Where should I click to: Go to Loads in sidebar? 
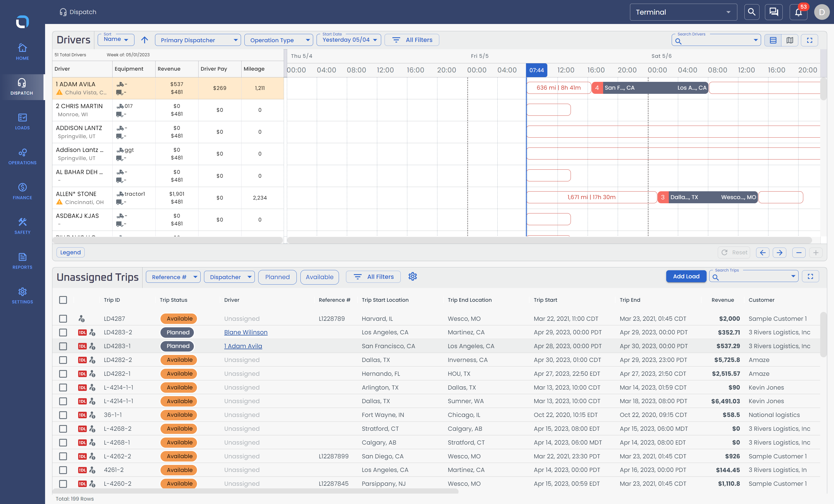coord(22,121)
